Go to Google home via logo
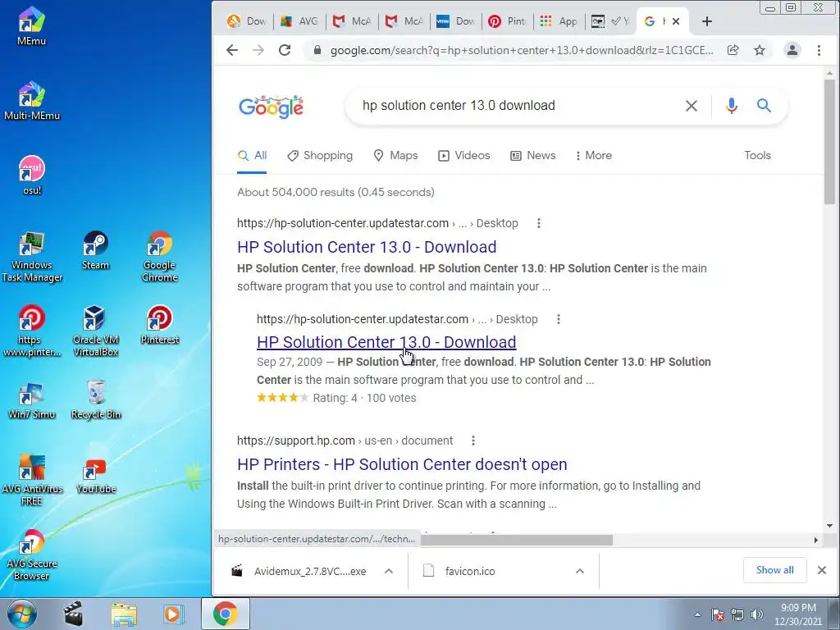The height and width of the screenshot is (630, 840). [x=271, y=107]
